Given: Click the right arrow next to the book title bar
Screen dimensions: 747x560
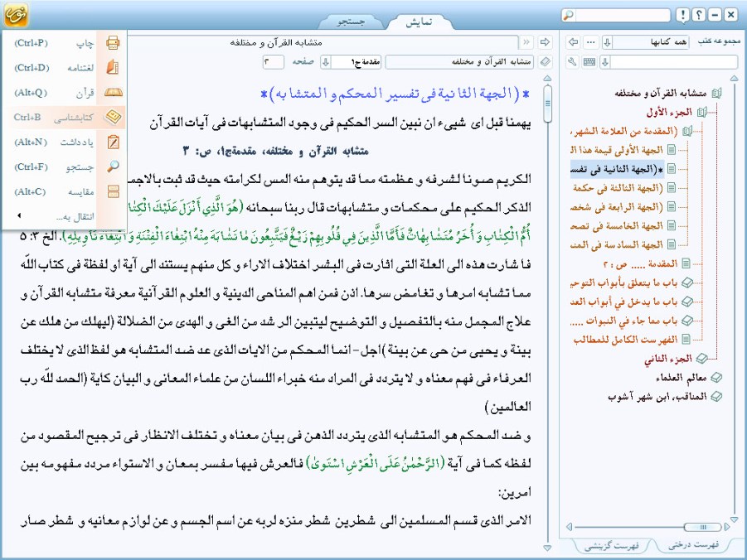Looking at the screenshot, I should [545, 42].
